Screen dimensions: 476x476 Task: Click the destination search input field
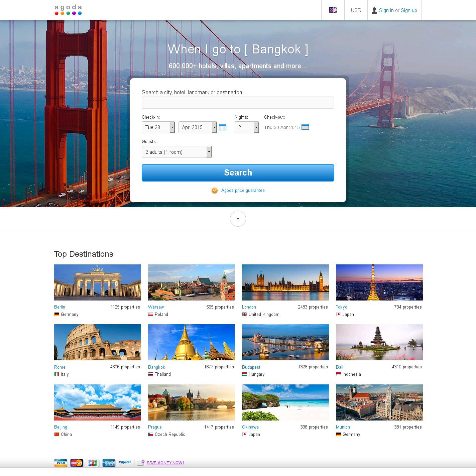[238, 103]
